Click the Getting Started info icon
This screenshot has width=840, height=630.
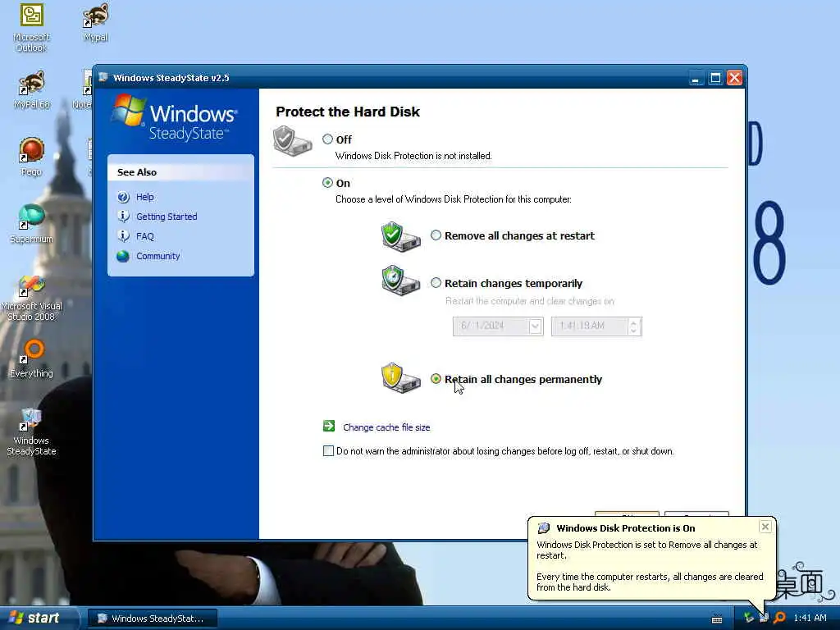pyautogui.click(x=123, y=217)
